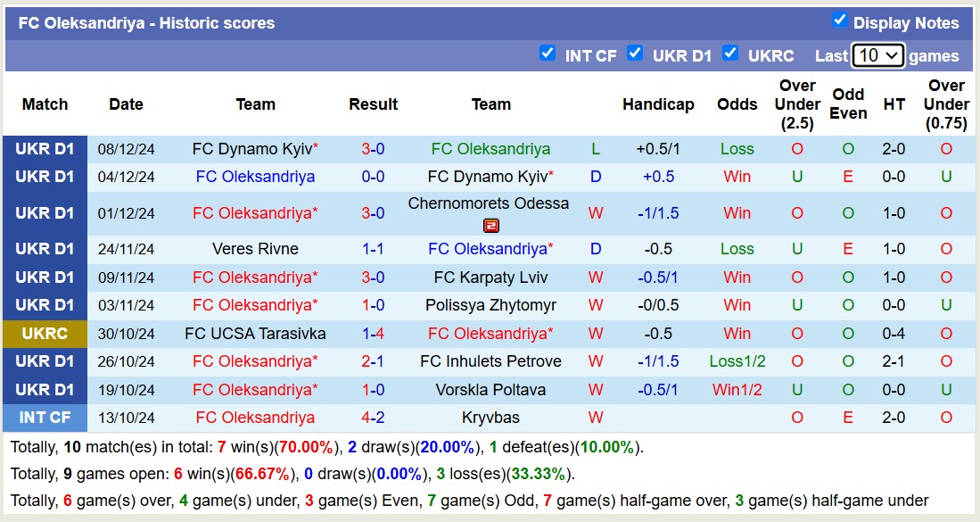This screenshot has height=522, width=980.
Task: Disable the UKR D1 filter checkbox
Action: (x=635, y=54)
